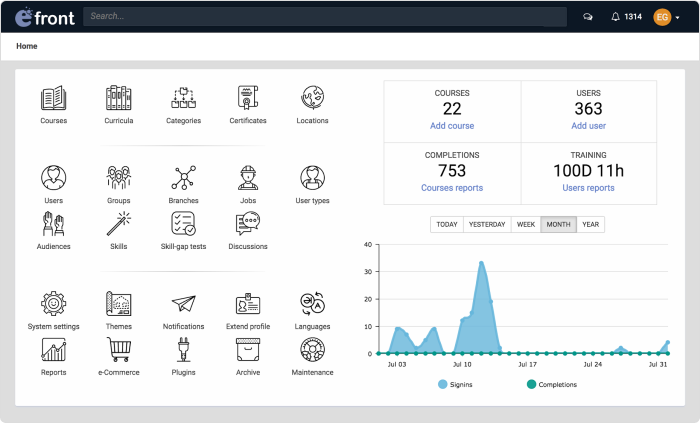Viewport: 700px width, 423px height.
Task: Click the users count 363
Action: 588,108
